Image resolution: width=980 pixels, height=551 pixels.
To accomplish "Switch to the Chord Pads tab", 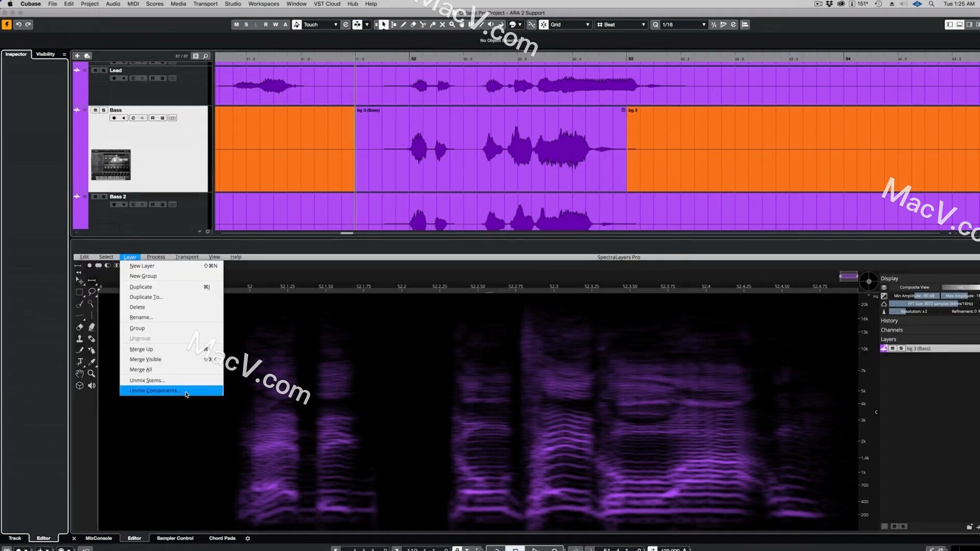I will pyautogui.click(x=222, y=538).
